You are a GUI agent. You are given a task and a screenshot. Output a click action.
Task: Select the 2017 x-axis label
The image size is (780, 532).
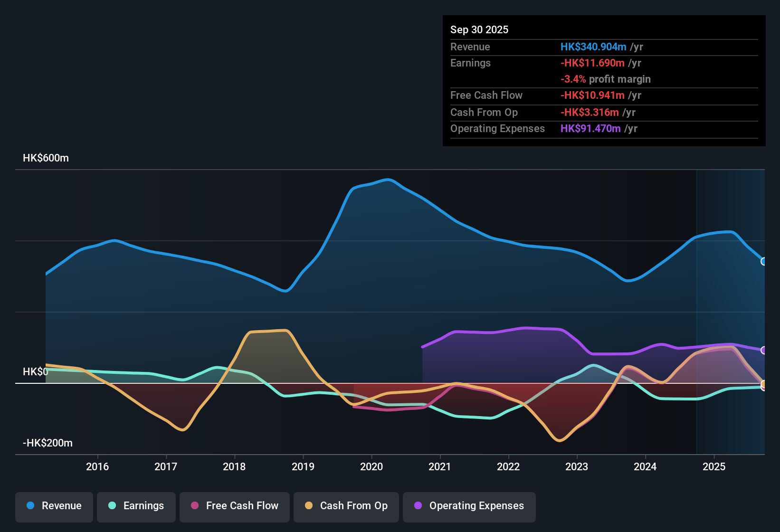[x=166, y=466]
